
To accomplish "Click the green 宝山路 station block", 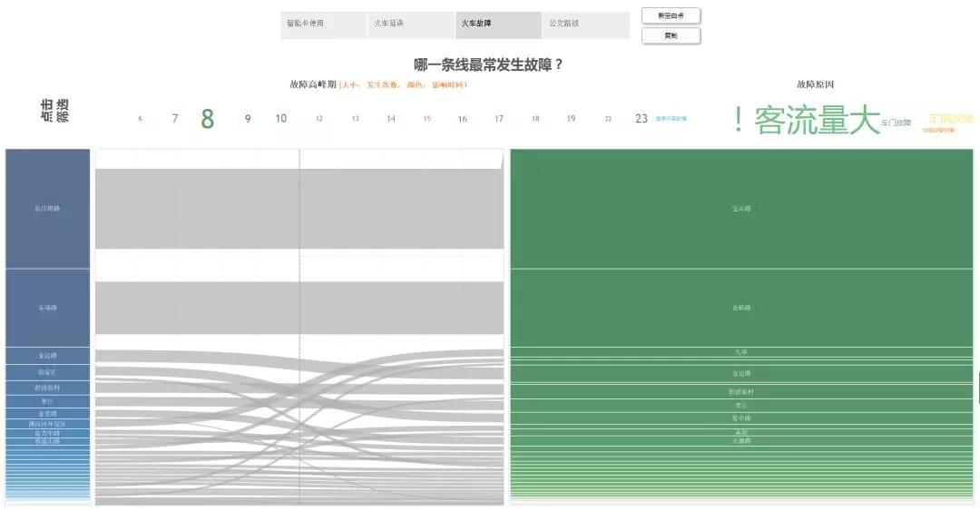I will tap(741, 209).
